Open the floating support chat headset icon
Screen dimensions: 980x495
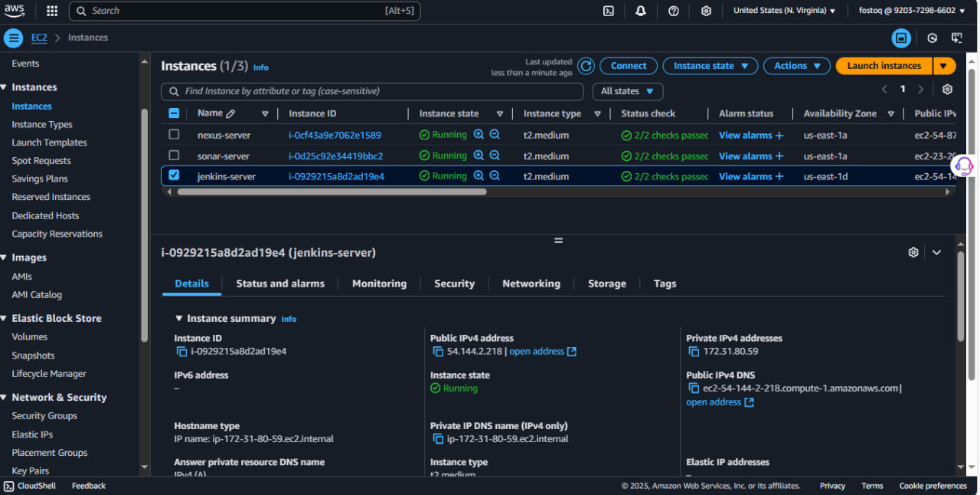point(964,166)
